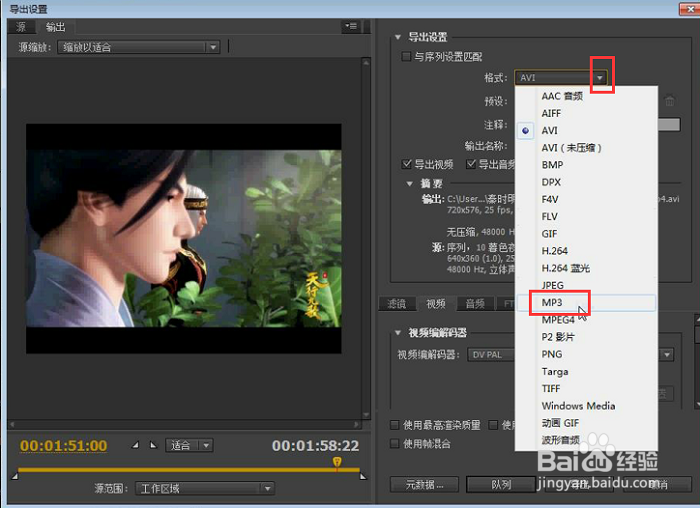Open the 滤镜 tab
The height and width of the screenshot is (508, 700).
(397, 304)
